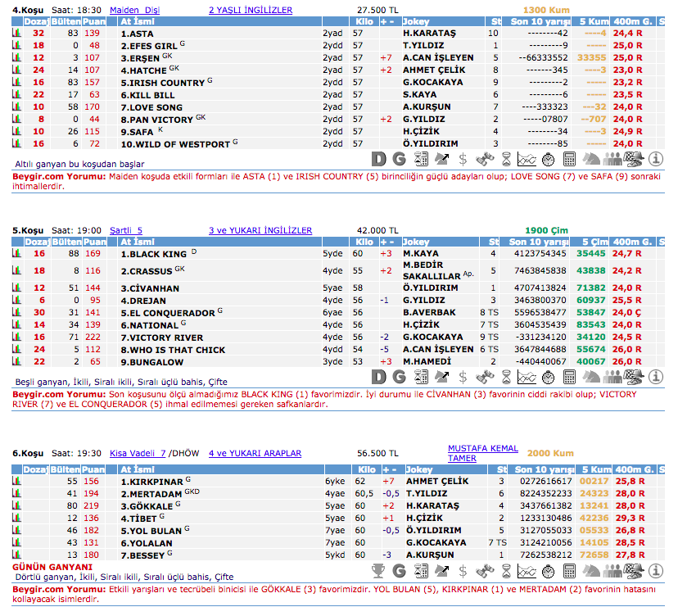
Task: Click the info icon in race 4 toolbar
Action: [x=655, y=159]
